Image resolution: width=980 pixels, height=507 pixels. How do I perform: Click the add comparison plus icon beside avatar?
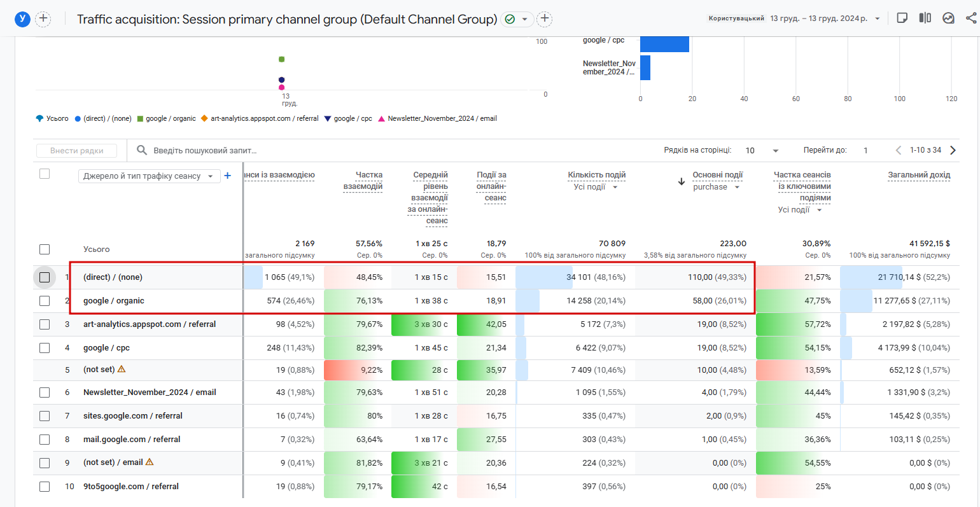43,18
